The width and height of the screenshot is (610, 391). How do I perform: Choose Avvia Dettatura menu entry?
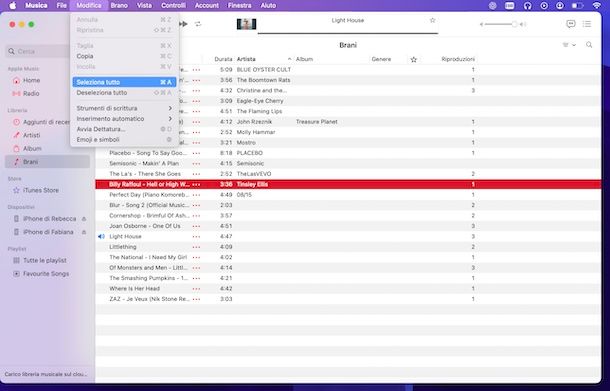(x=124, y=129)
